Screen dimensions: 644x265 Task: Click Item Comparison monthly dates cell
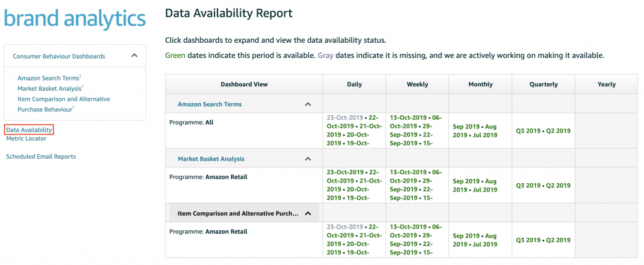pyautogui.click(x=480, y=240)
